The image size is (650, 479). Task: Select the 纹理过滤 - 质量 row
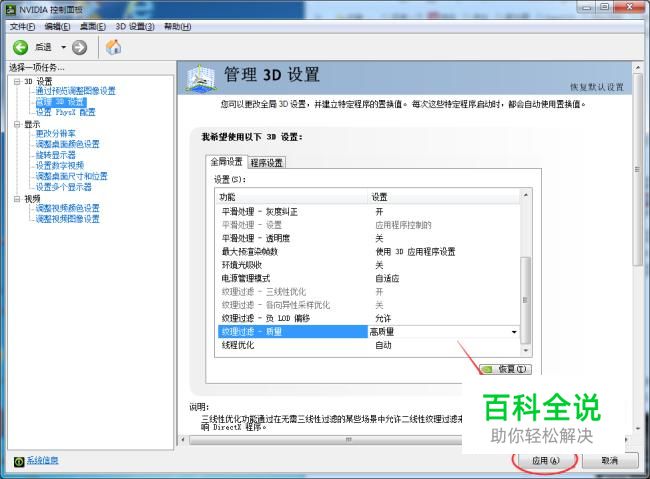click(x=368, y=331)
